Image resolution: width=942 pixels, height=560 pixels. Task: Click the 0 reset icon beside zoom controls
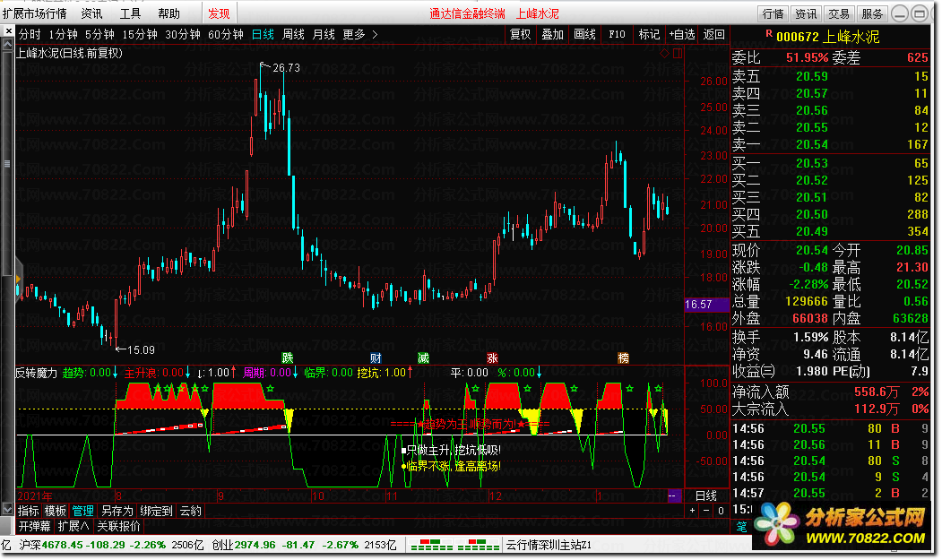click(721, 511)
